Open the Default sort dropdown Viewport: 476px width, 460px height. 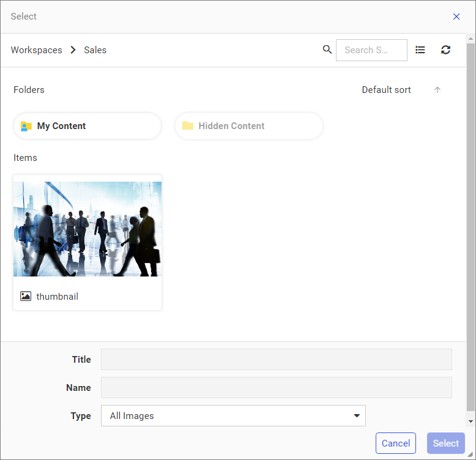pos(386,90)
